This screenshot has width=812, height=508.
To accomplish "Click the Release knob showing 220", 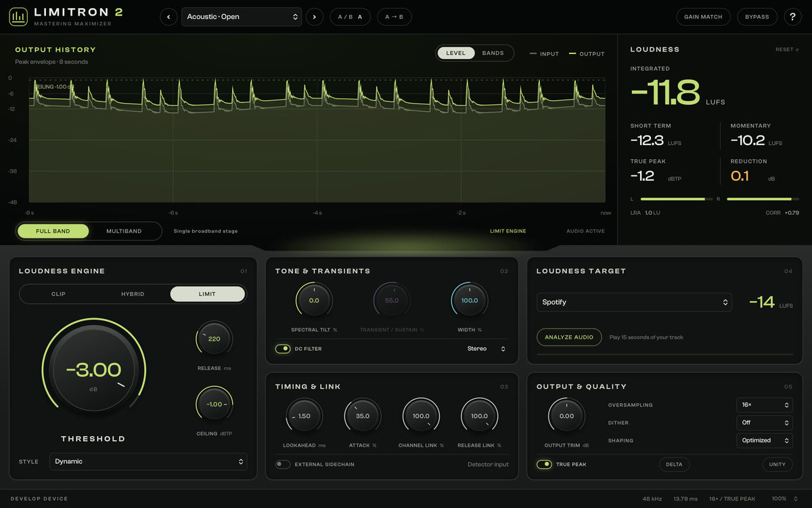I will pyautogui.click(x=214, y=339).
